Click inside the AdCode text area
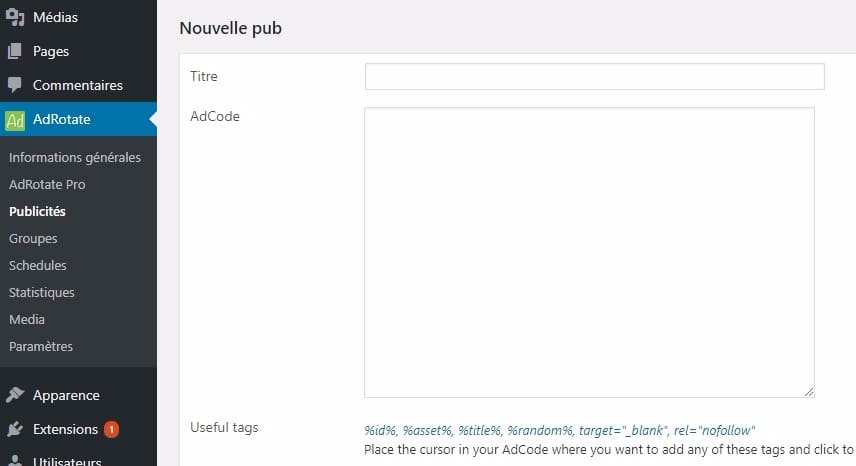Screen dimensions: 856x466 point(589,252)
